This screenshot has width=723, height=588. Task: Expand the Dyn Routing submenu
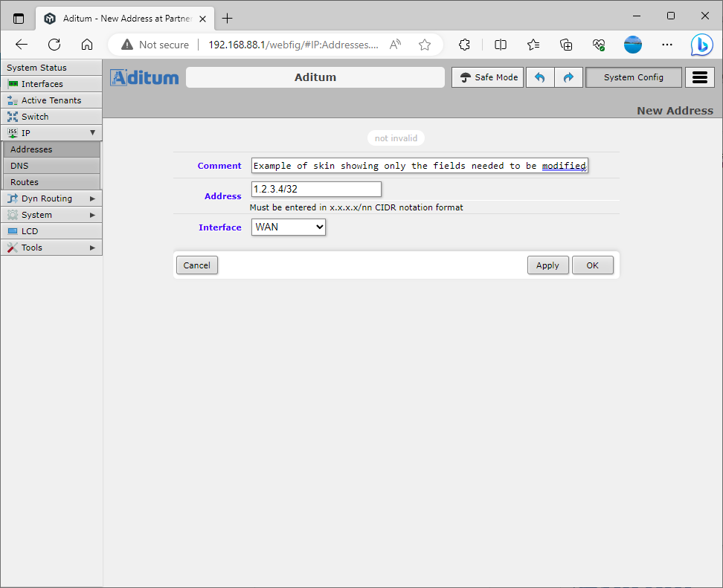pos(51,198)
